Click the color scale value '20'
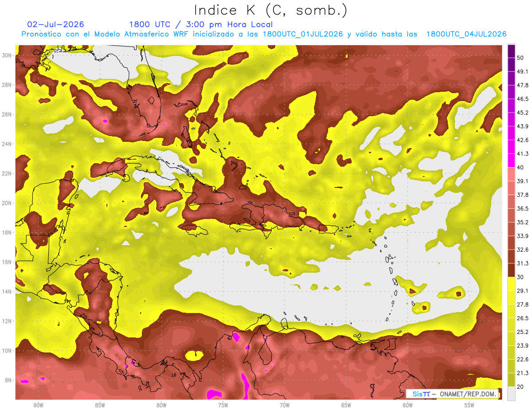Viewport: 532px width, 411px height. [521, 387]
